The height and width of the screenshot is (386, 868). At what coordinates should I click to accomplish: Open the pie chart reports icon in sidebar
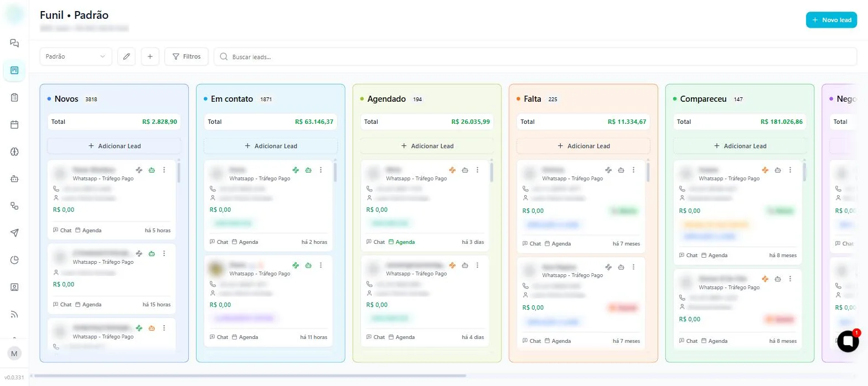click(x=14, y=260)
